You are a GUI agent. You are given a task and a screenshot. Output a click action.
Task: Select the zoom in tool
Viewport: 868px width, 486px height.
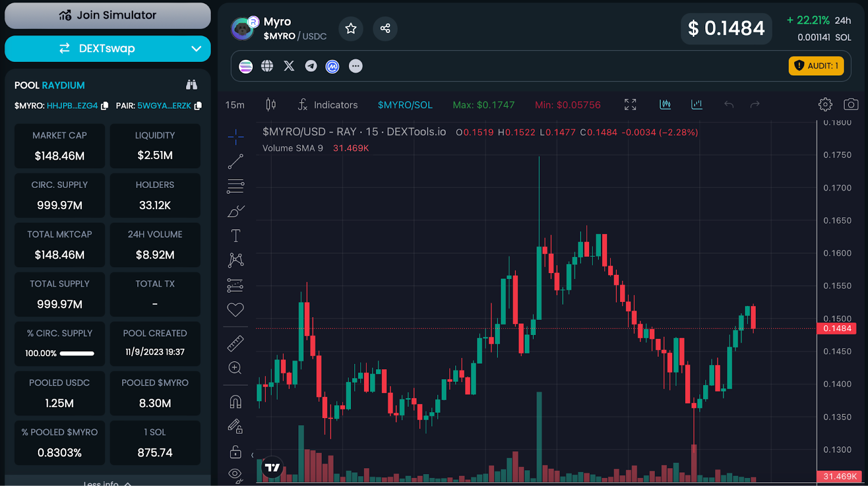pyautogui.click(x=235, y=368)
